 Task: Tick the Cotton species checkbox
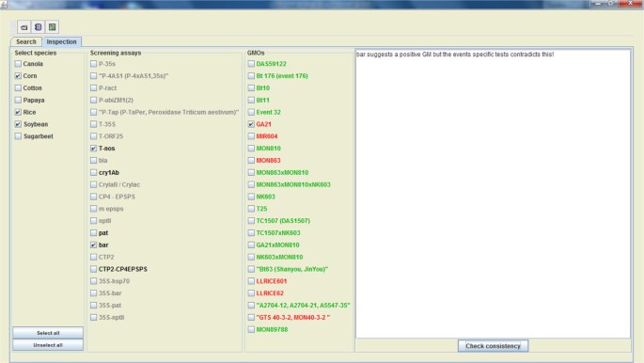[18, 87]
